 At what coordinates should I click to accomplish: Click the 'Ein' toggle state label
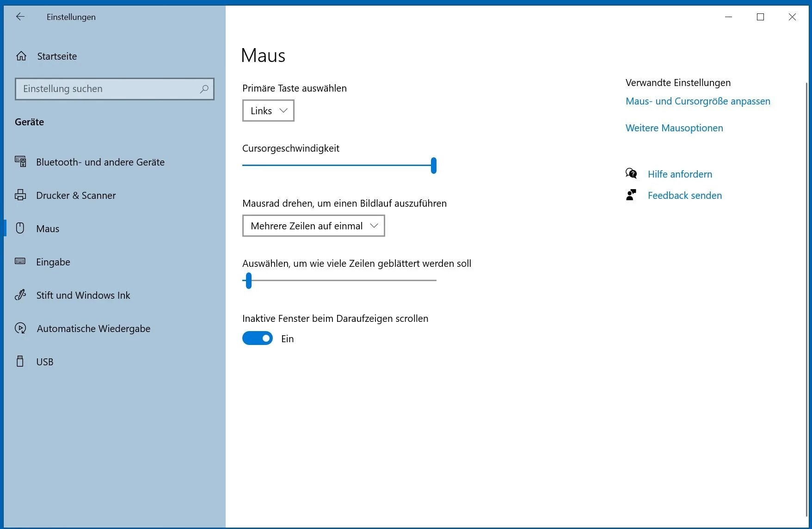click(x=287, y=338)
